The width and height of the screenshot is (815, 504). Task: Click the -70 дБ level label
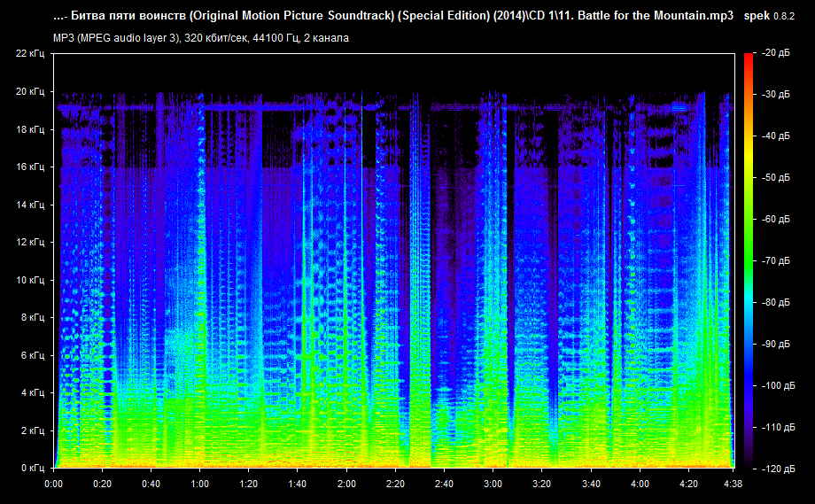pos(777,260)
